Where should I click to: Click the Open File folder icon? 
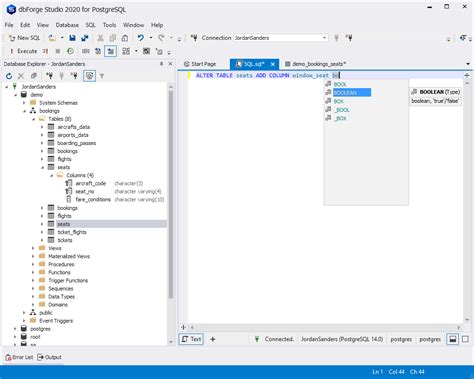click(52, 38)
